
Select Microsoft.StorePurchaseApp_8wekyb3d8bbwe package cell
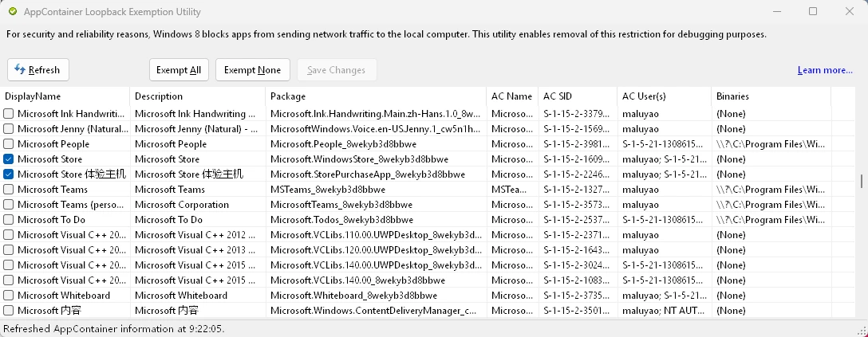(376, 174)
